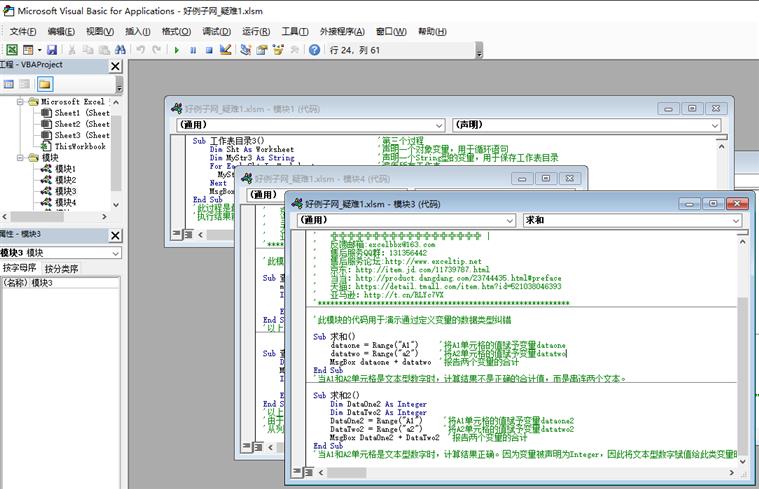This screenshot has width=759, height=489.
Task: Open Find with the binoculars icon
Action: [121, 49]
